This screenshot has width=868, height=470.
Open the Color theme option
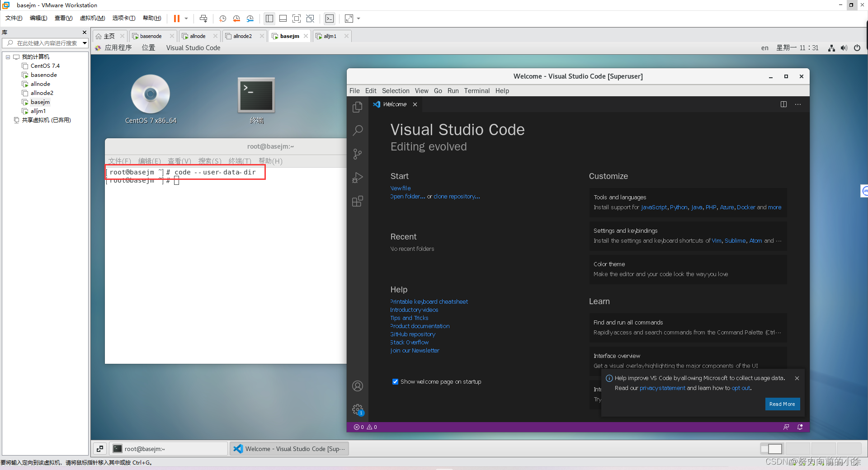688,269
